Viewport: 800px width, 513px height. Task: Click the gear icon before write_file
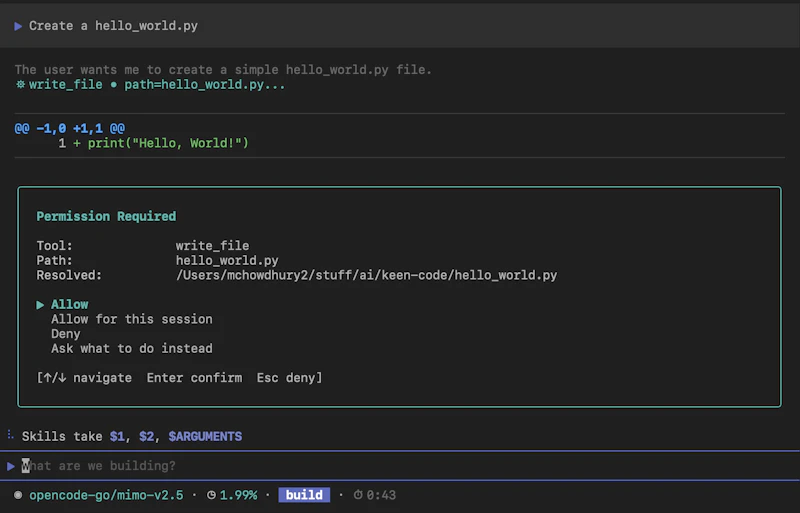pos(20,84)
